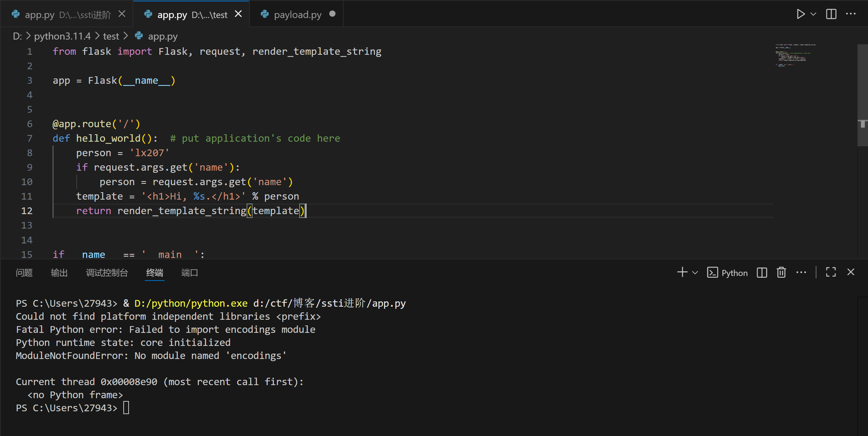This screenshot has width=868, height=436.
Task: Click the minimap code overview
Action: click(795, 55)
